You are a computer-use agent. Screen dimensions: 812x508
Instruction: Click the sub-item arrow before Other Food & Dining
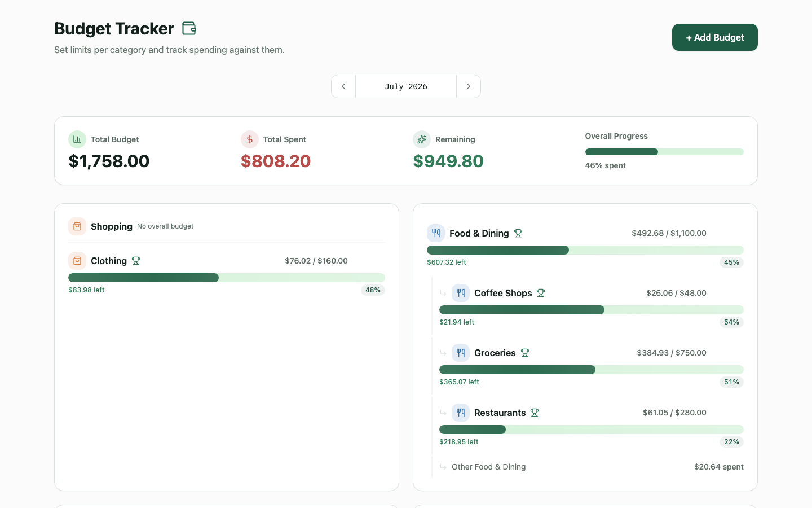(443, 467)
